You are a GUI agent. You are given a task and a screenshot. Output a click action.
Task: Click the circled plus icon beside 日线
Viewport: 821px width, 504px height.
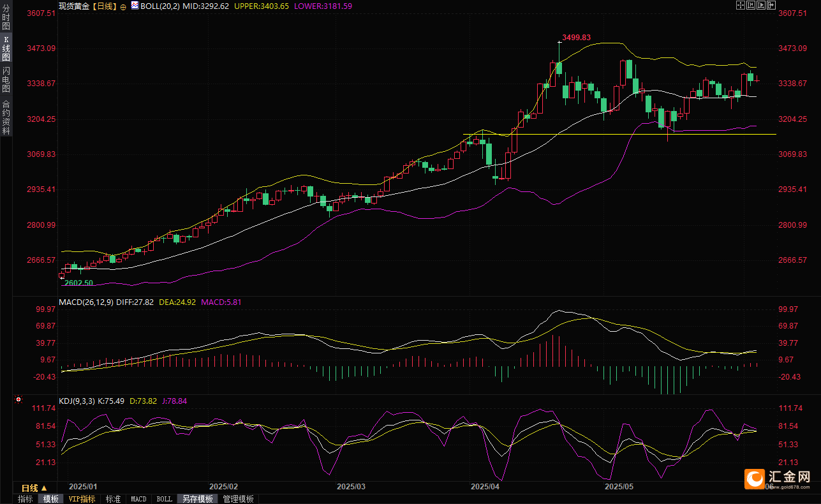coord(123,6)
